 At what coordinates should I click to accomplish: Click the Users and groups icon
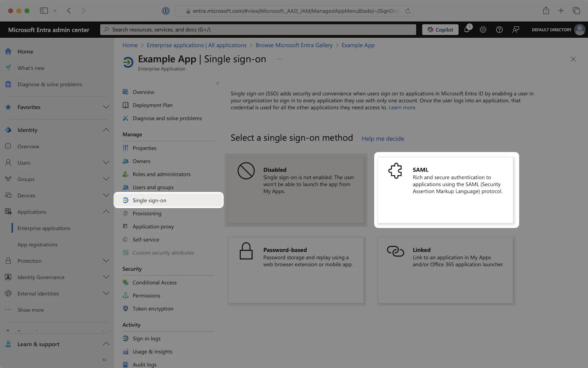tap(125, 187)
